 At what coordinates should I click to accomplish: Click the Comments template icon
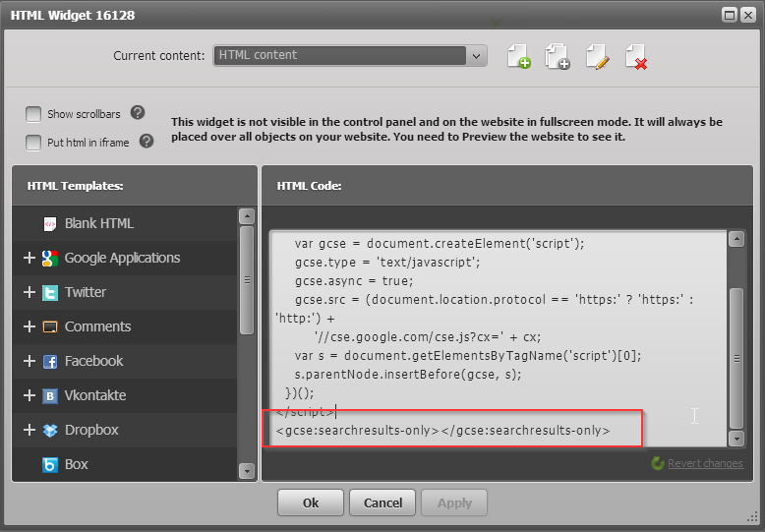coord(50,326)
